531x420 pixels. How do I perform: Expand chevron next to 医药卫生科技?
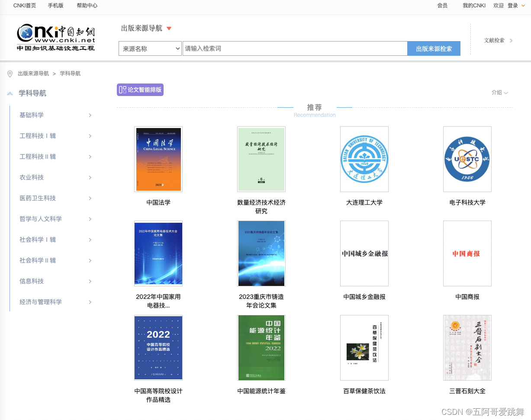pyautogui.click(x=90, y=198)
